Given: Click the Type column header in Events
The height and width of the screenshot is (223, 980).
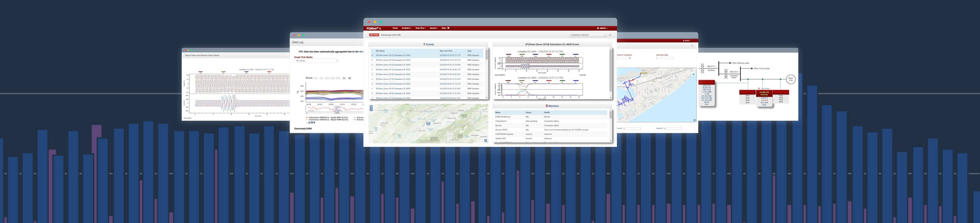Looking at the screenshot, I should point(470,51).
